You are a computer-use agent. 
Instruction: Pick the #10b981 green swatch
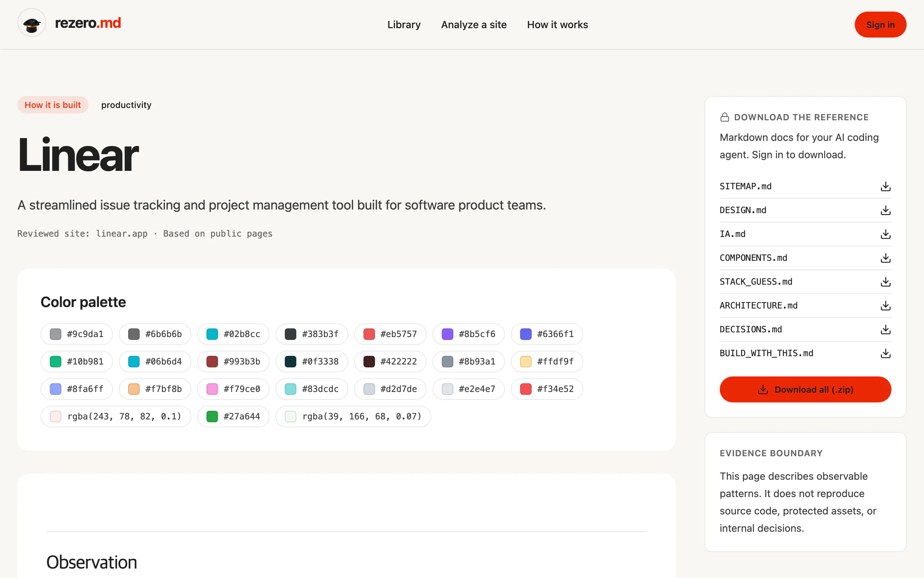pyautogui.click(x=77, y=362)
